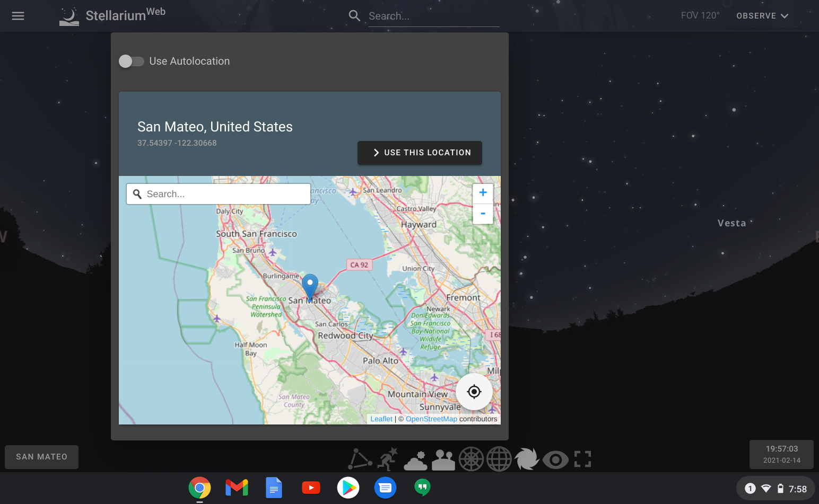Screen dimensions: 819x504
Task: Click the 'Redwood City' label on the map
Action: 345,336
